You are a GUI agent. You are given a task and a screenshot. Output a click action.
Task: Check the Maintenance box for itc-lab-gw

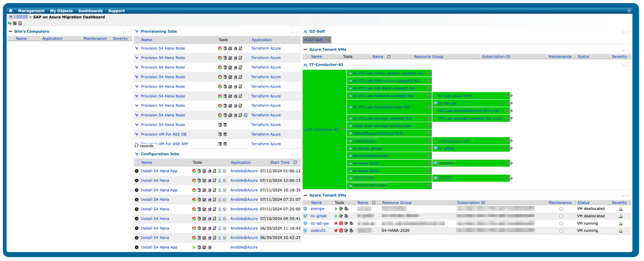[561, 224]
